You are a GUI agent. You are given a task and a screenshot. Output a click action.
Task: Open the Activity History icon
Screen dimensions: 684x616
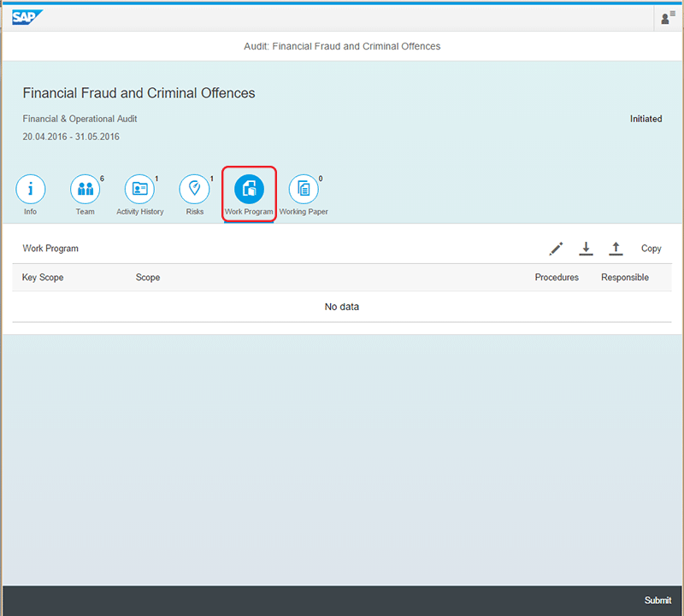tap(139, 189)
